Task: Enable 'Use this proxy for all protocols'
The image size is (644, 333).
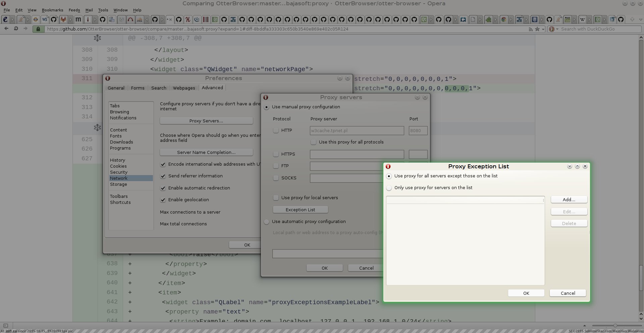Action: click(x=313, y=142)
